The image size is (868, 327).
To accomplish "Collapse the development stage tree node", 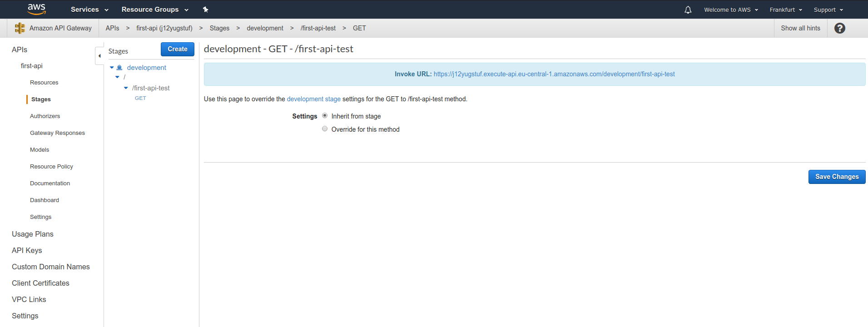I will point(112,68).
